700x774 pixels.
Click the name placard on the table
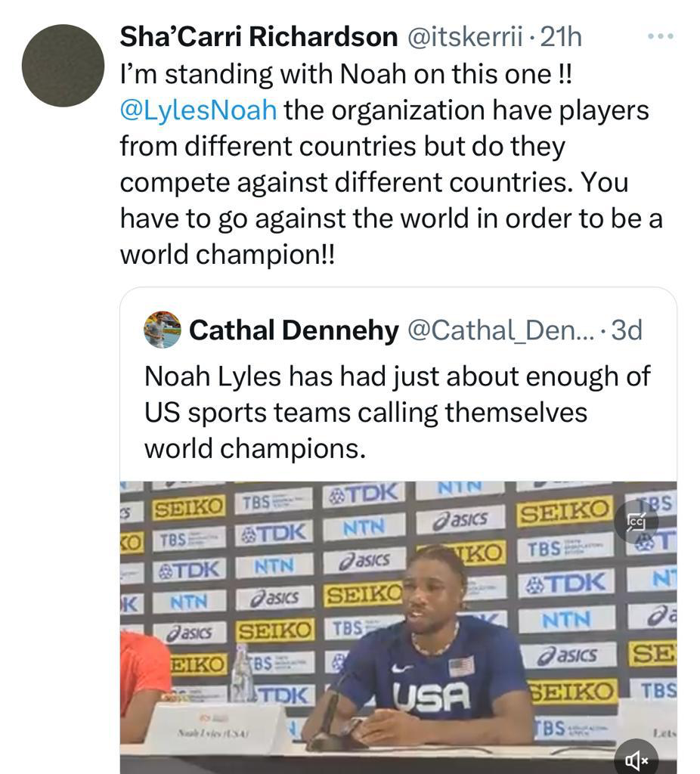[x=217, y=729]
